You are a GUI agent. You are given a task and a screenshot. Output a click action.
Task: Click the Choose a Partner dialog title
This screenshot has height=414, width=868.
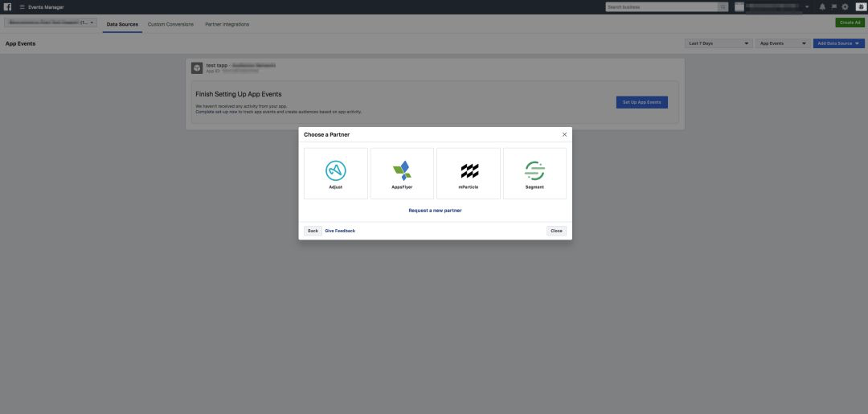[326, 134]
